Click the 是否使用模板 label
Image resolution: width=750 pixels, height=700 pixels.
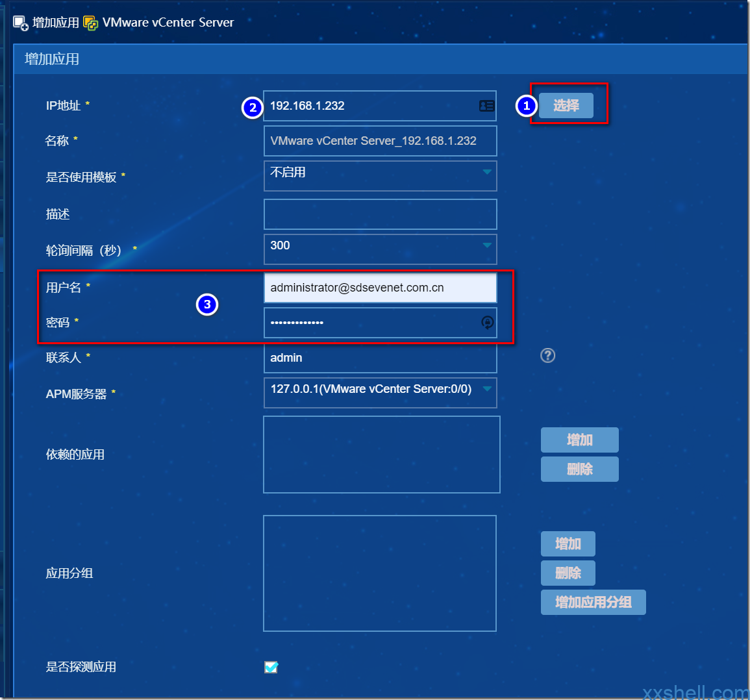81,177
